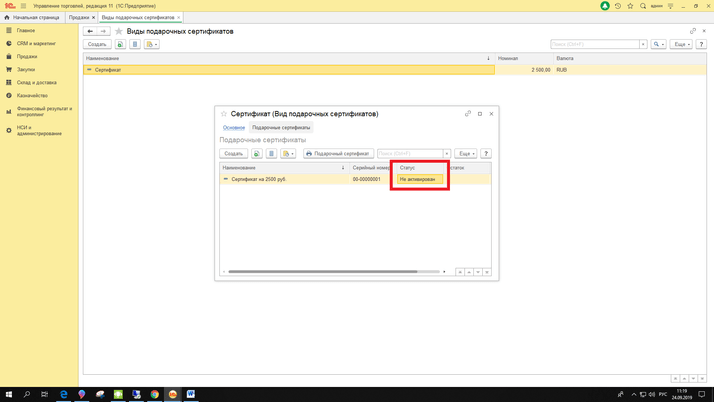This screenshot has height=402, width=714.
Task: Click the main list search field
Action: pyautogui.click(x=594, y=44)
